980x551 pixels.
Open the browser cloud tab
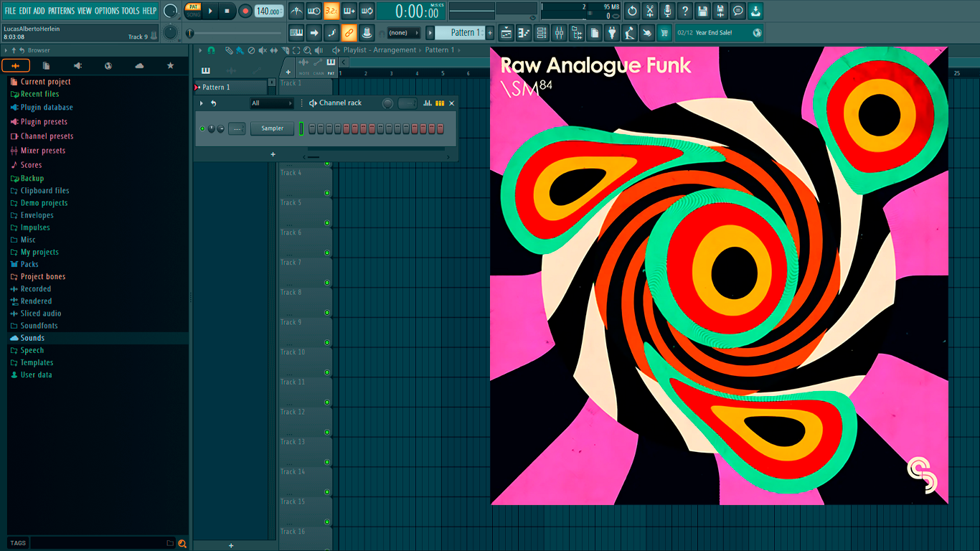pyautogui.click(x=139, y=65)
